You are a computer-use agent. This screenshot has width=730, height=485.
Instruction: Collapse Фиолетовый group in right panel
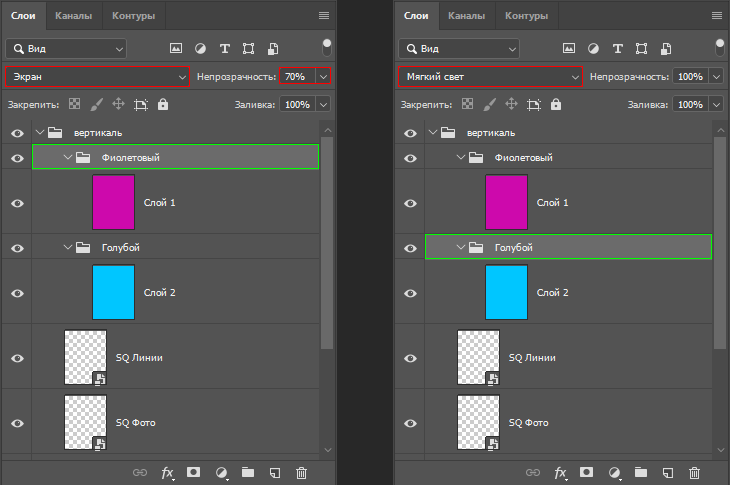pos(461,157)
